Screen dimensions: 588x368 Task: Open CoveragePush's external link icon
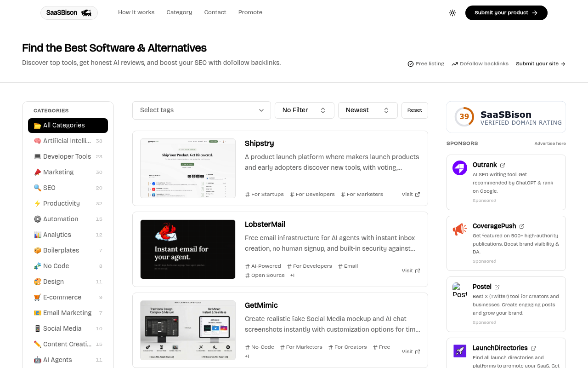(x=522, y=226)
